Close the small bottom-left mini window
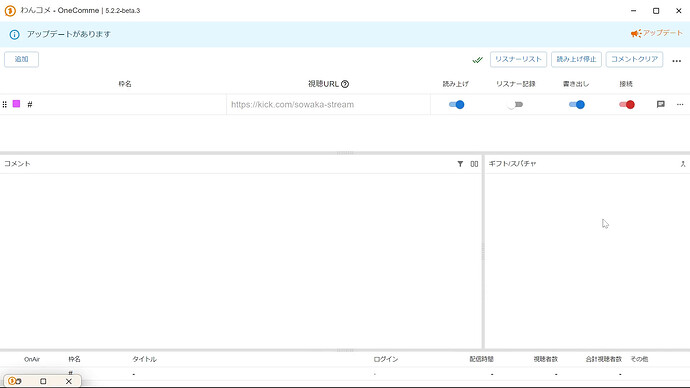 click(69, 381)
